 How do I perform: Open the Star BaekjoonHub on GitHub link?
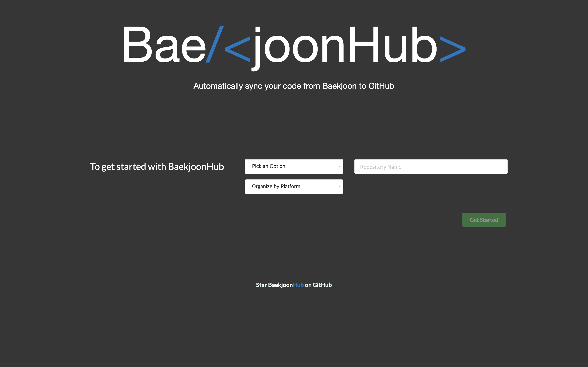(x=294, y=285)
